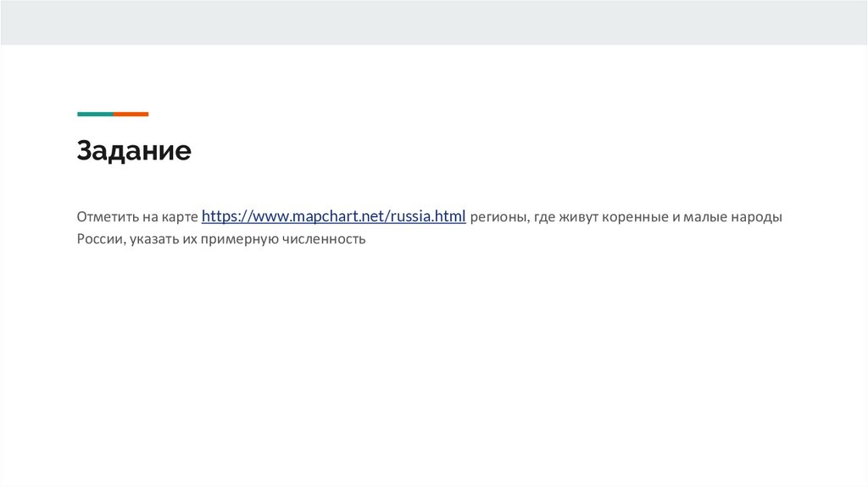The width and height of the screenshot is (868, 487).
Task: Click the word "народы" at line end
Action: [x=758, y=217]
